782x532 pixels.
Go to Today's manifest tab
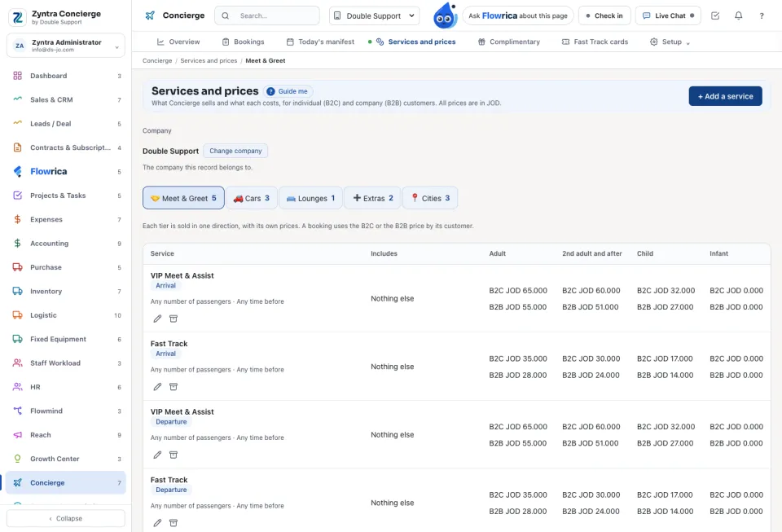[320, 42]
